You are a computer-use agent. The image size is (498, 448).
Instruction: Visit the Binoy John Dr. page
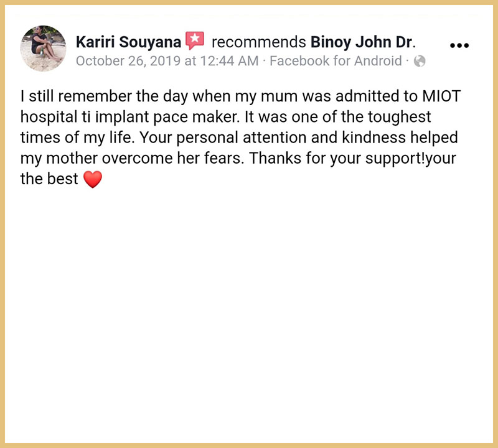coord(363,42)
